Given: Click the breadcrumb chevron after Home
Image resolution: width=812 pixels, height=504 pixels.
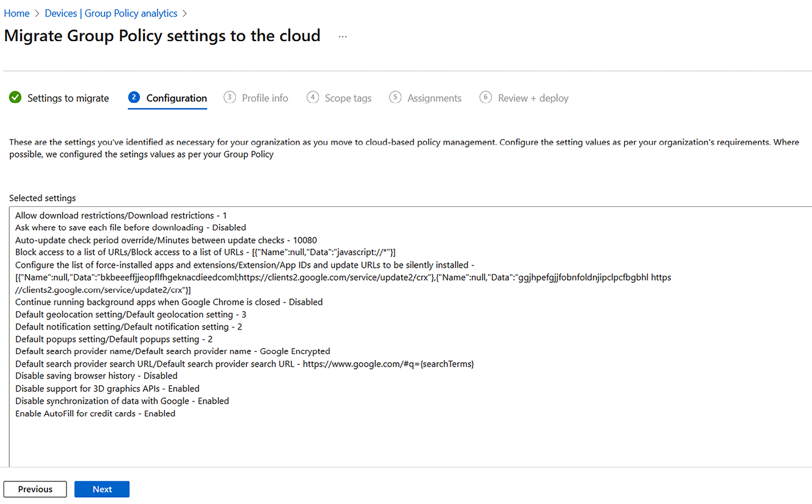Looking at the screenshot, I should (37, 14).
